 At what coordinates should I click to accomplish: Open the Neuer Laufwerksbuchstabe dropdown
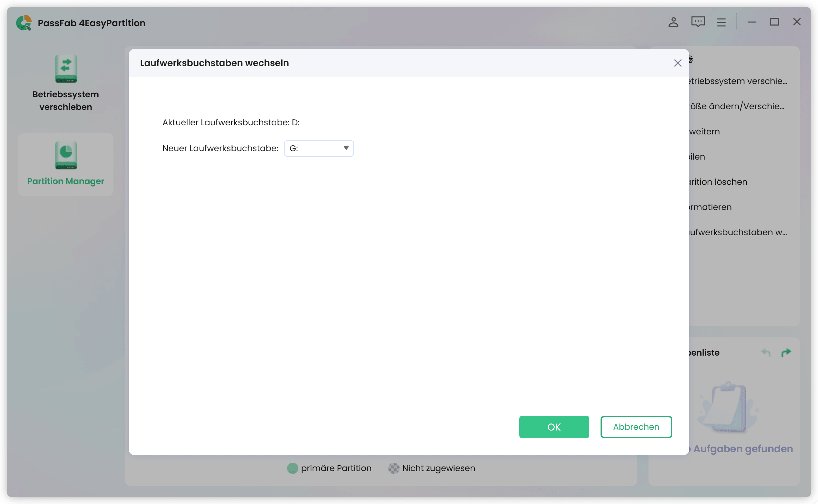click(318, 148)
